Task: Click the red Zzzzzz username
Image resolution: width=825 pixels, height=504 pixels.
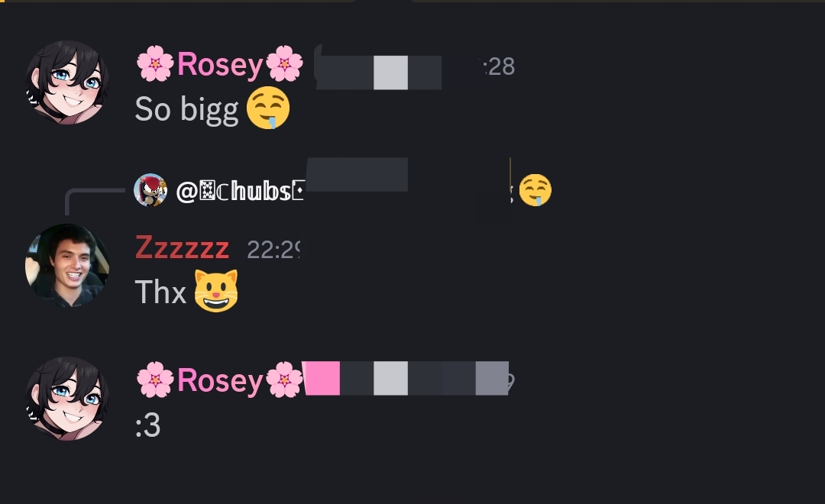Action: (x=182, y=247)
